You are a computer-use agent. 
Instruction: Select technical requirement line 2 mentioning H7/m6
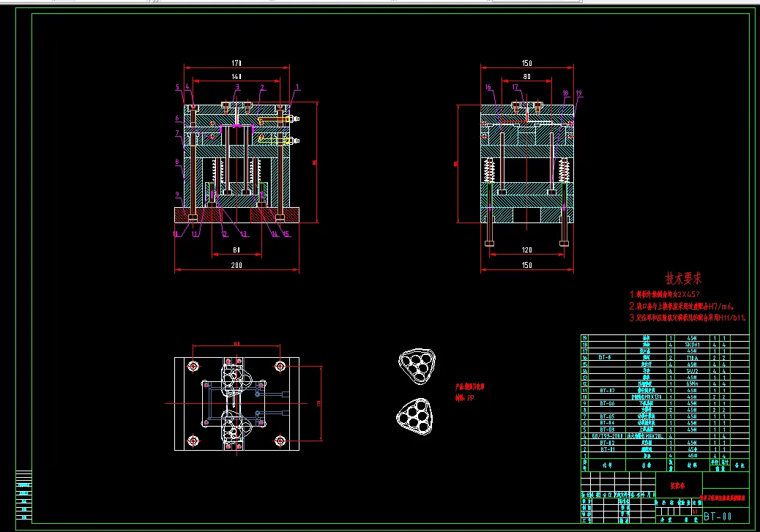tap(682, 306)
